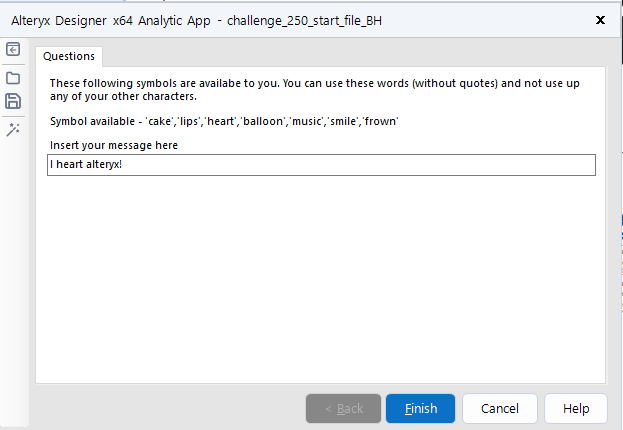Click the message text input field

pos(321,165)
